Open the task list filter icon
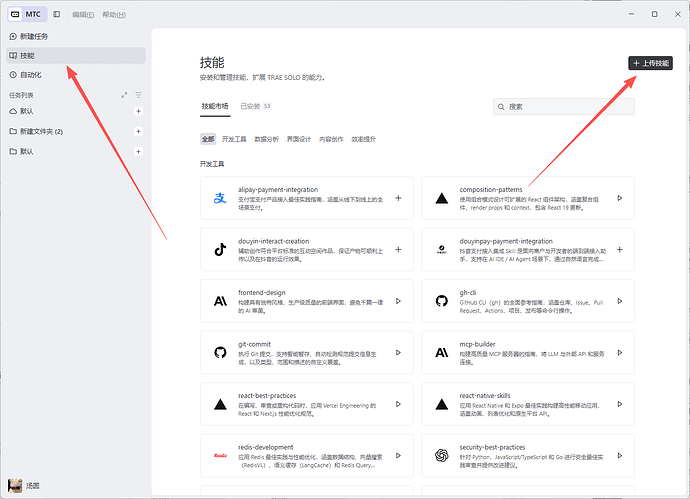This screenshot has width=690, height=499. pos(139,95)
